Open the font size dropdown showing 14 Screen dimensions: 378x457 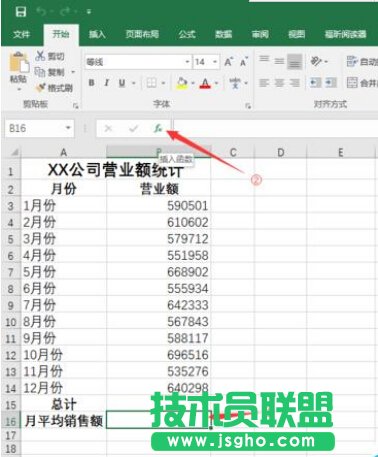215,62
